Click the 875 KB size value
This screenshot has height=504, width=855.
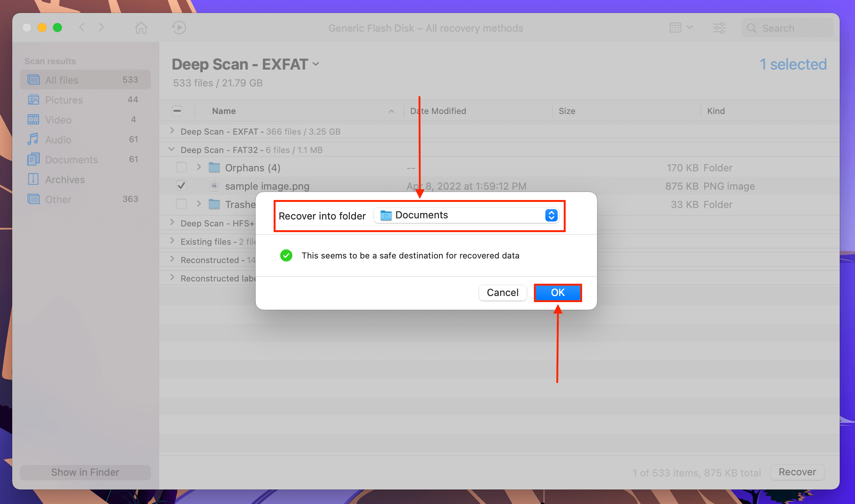[682, 186]
